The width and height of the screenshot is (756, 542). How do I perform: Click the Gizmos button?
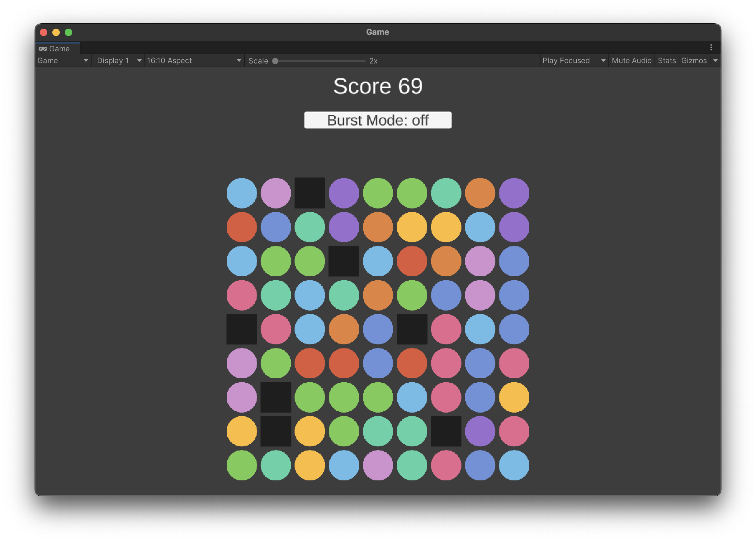coord(694,61)
